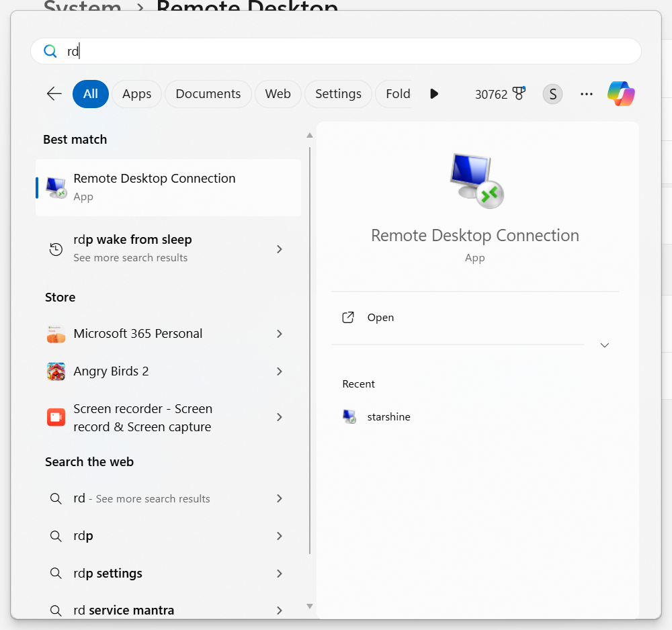The width and height of the screenshot is (672, 630).
Task: Select the Documents filter tab
Action: [x=208, y=94]
